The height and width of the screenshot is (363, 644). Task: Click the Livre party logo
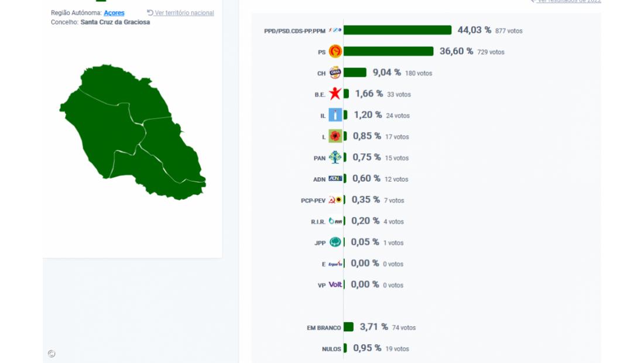pyautogui.click(x=334, y=136)
